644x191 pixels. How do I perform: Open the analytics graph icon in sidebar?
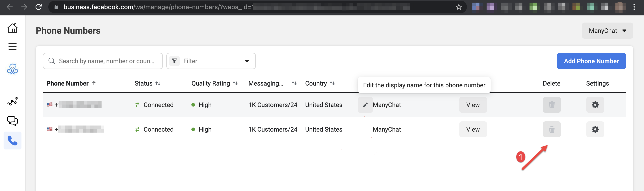point(12,101)
